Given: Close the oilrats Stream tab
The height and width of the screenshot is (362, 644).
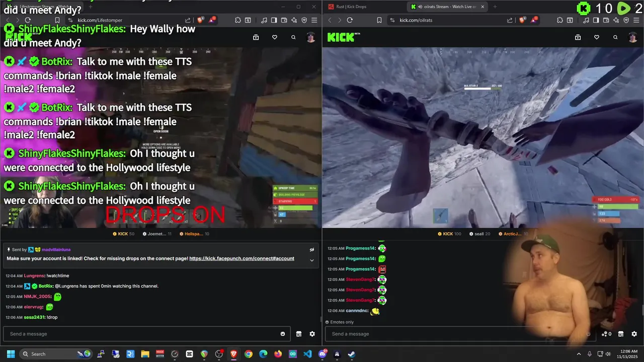Looking at the screenshot, I should pos(482,7).
